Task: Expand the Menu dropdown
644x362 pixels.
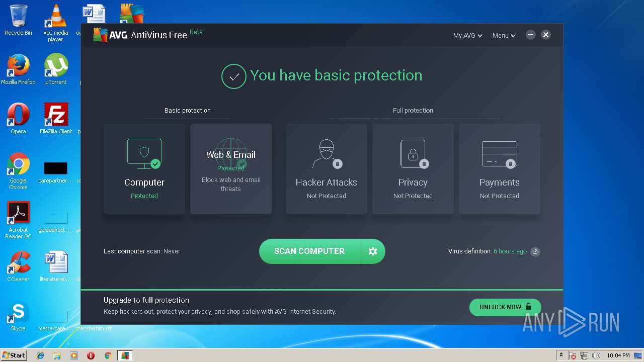Action: point(504,36)
